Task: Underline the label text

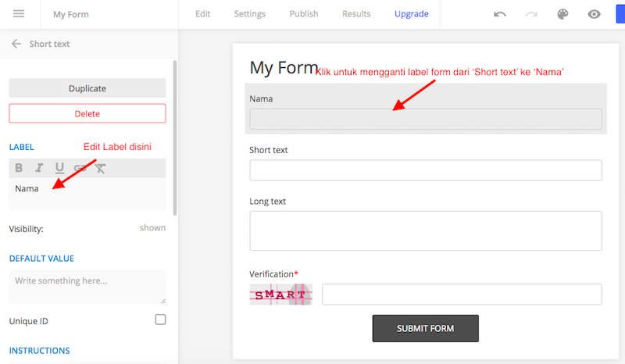Action: tap(59, 168)
